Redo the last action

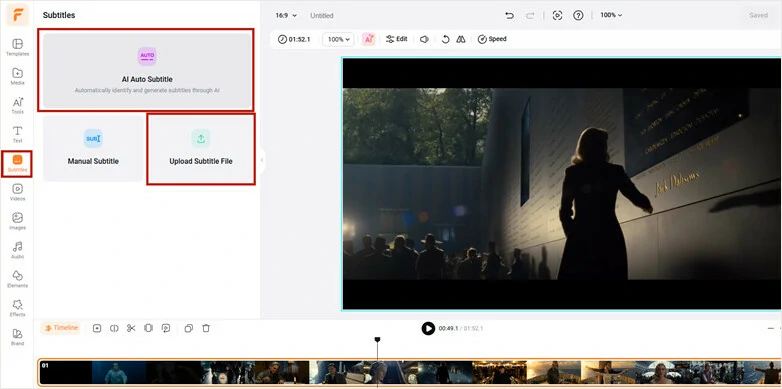pyautogui.click(x=530, y=15)
